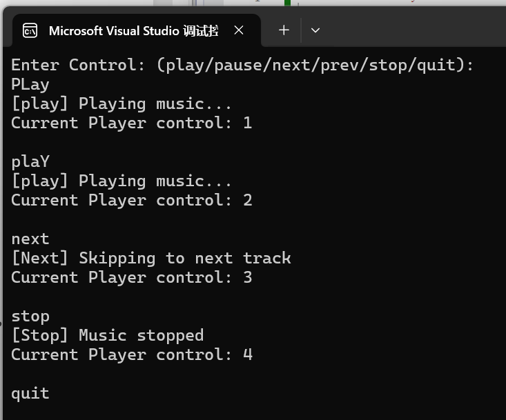Click "[play] Playing music..." directly below "PLay"

[121, 103]
